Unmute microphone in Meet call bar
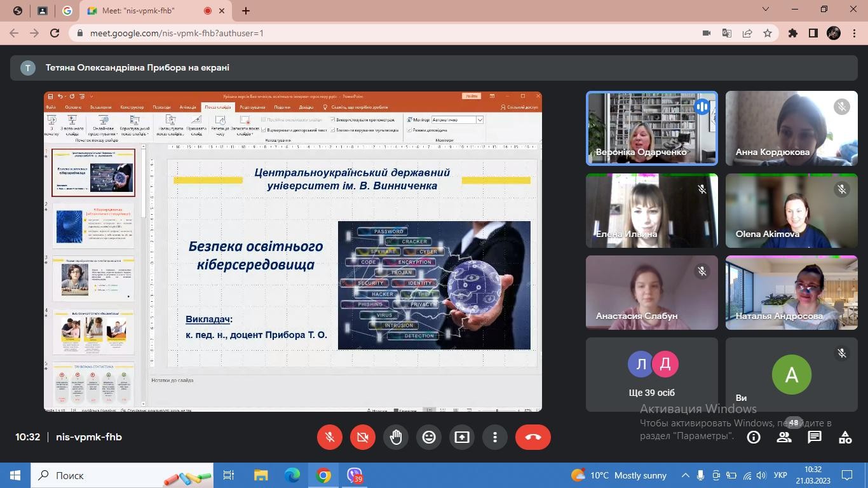The width and height of the screenshot is (868, 488). [330, 437]
